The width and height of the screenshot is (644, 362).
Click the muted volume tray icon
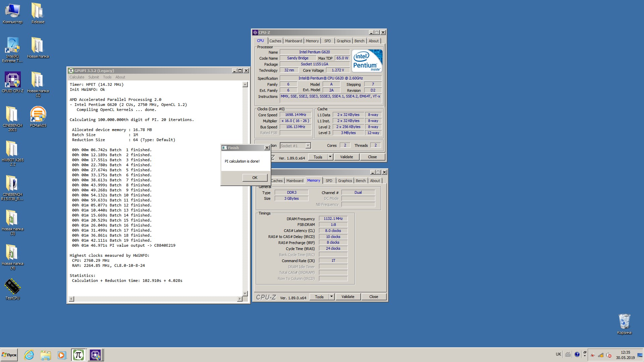click(608, 355)
